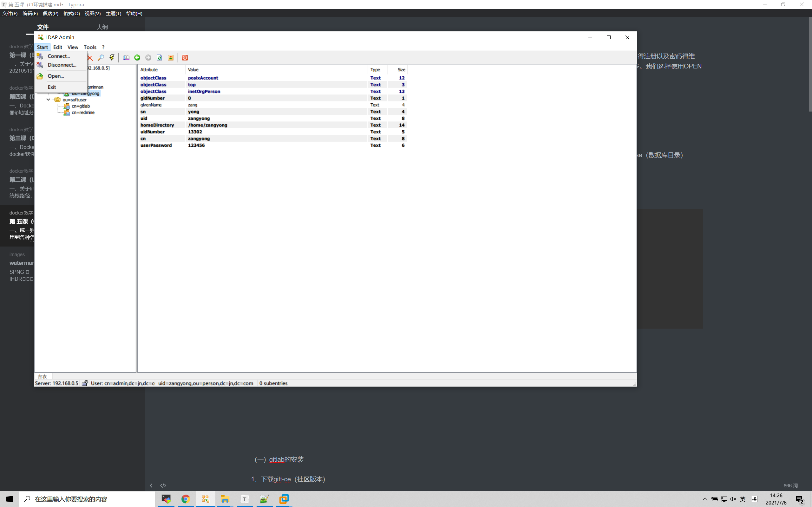Switch to the 大纲 outline tab

(102, 27)
